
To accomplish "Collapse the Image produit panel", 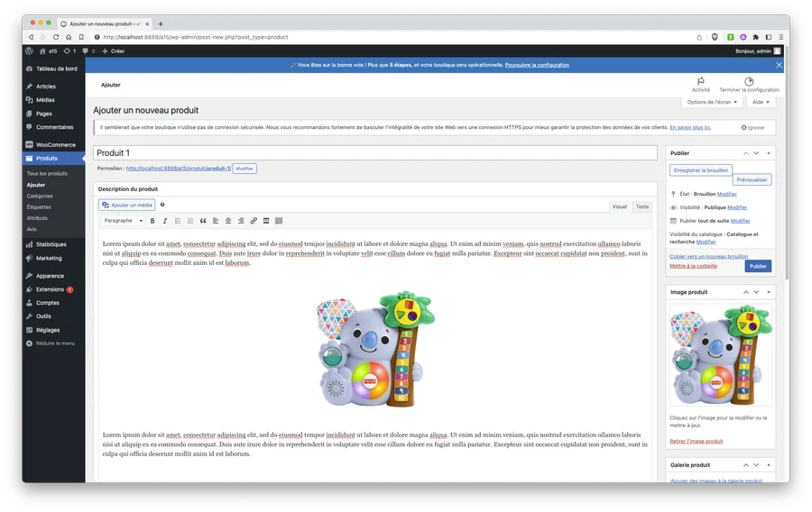I will 769,292.
